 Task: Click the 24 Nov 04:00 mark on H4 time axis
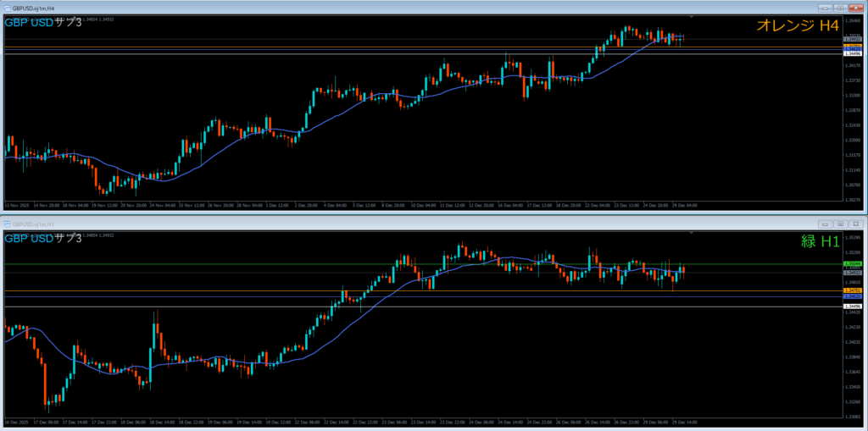[x=164, y=205]
